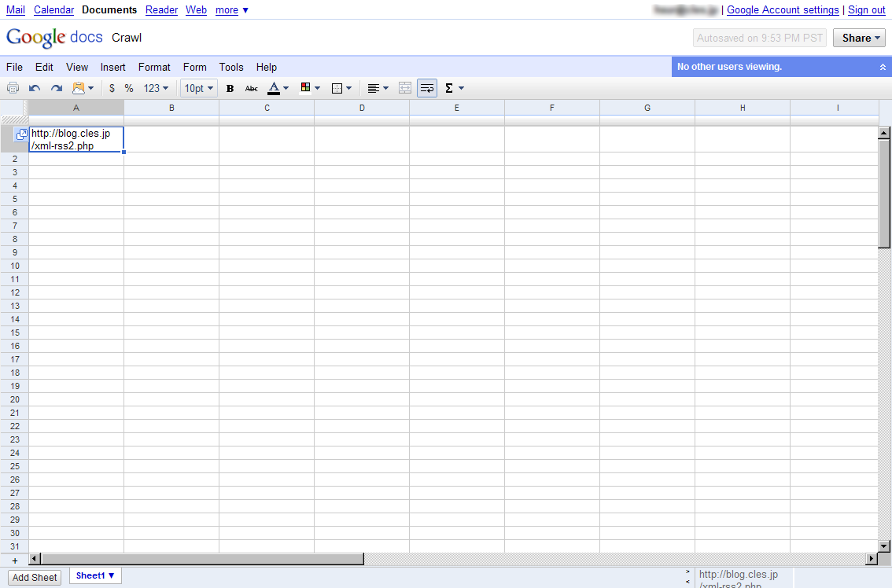
Task: Open the 10pt font size dropdown
Action: click(x=199, y=88)
